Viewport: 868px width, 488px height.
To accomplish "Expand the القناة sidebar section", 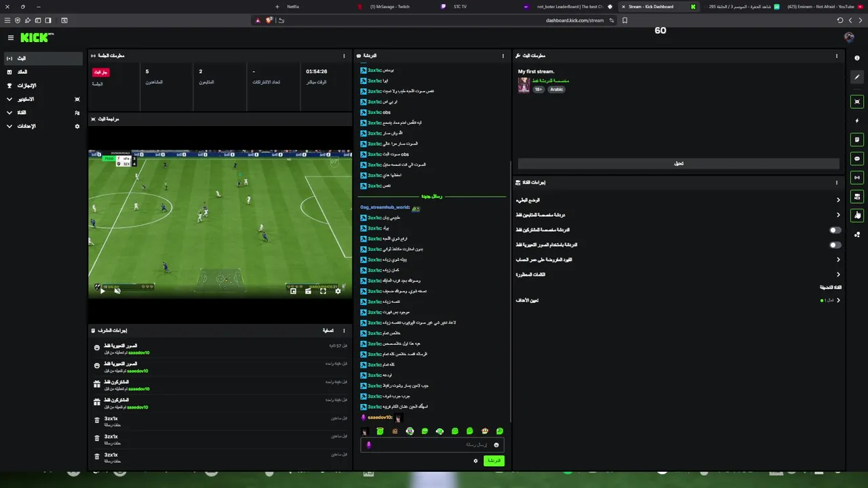I will point(9,113).
